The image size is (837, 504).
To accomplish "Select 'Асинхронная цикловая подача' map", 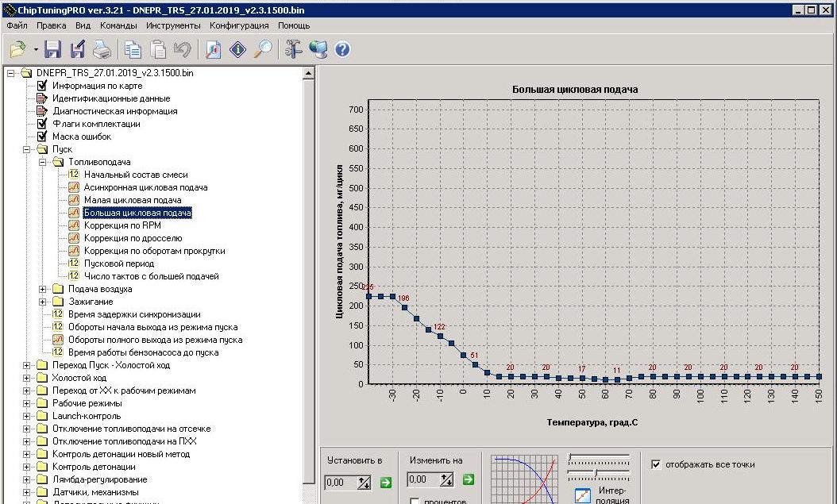I will [x=146, y=188].
